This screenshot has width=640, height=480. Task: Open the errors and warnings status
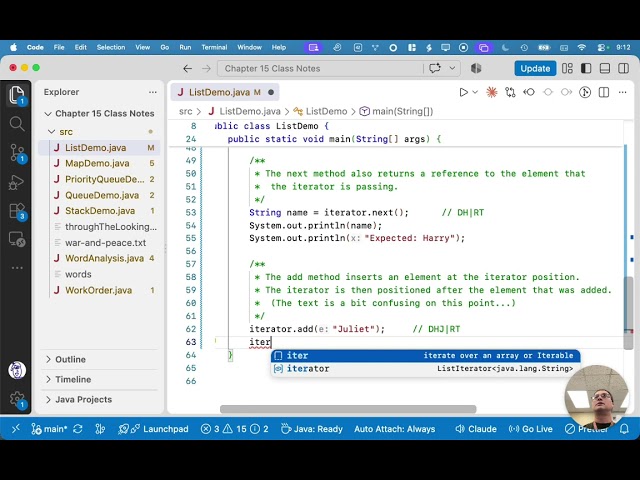(x=234, y=429)
